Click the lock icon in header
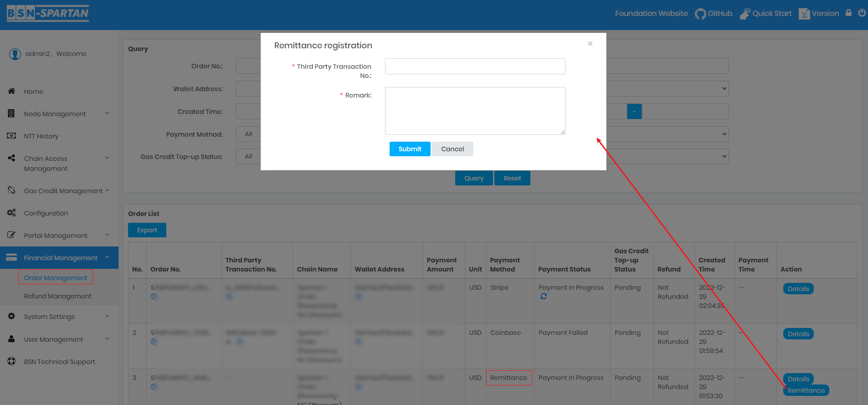Image resolution: width=868 pixels, height=405 pixels. (848, 13)
